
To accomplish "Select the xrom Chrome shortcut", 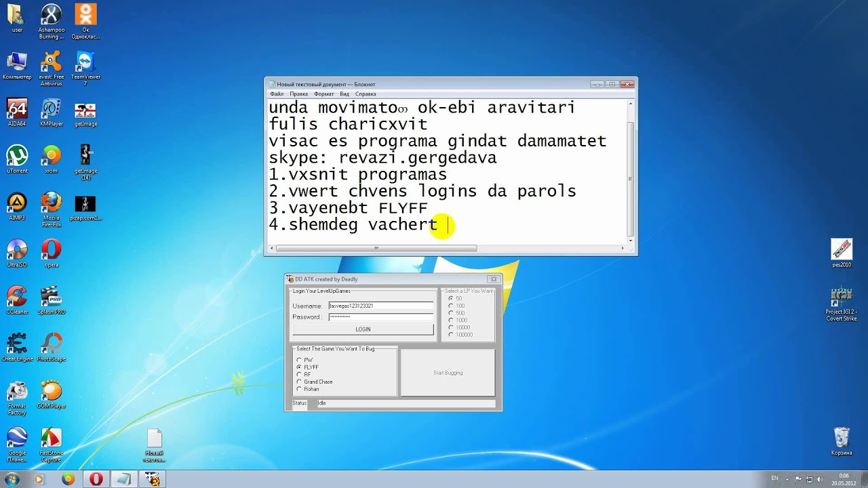I will [51, 161].
